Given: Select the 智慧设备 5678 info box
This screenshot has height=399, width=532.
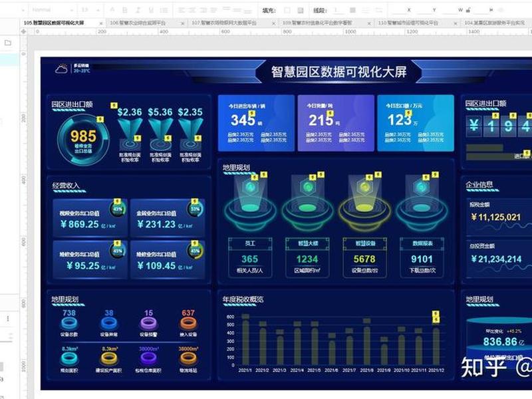Looking at the screenshot, I should (364, 257).
